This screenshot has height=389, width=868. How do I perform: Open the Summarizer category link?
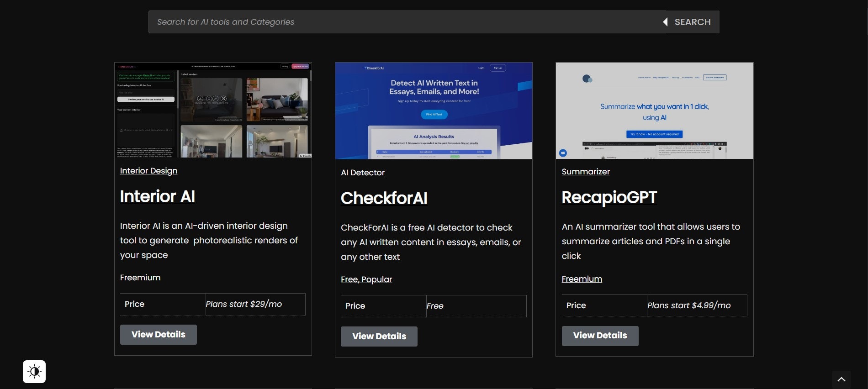[x=586, y=172]
